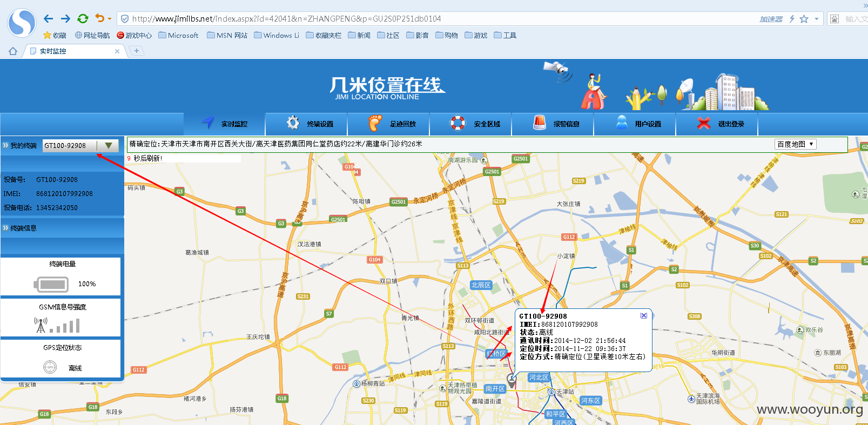
Task: Open the 游戏中心 bookmark
Action: pyautogui.click(x=134, y=35)
